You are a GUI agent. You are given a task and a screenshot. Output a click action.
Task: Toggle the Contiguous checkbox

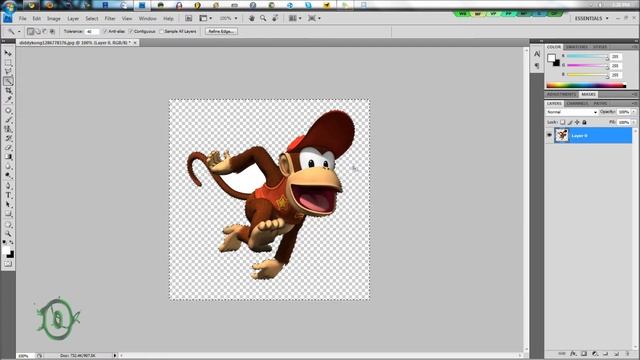coord(131,31)
